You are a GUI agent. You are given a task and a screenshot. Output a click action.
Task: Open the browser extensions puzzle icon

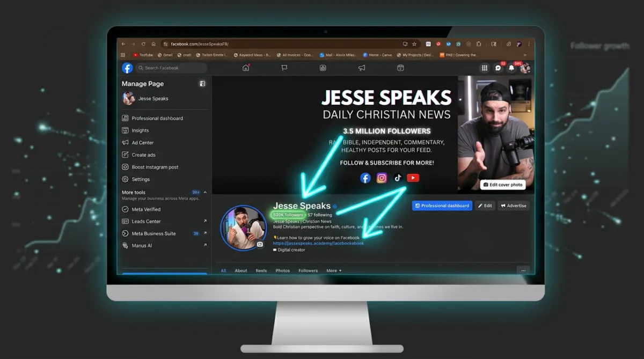coord(479,44)
